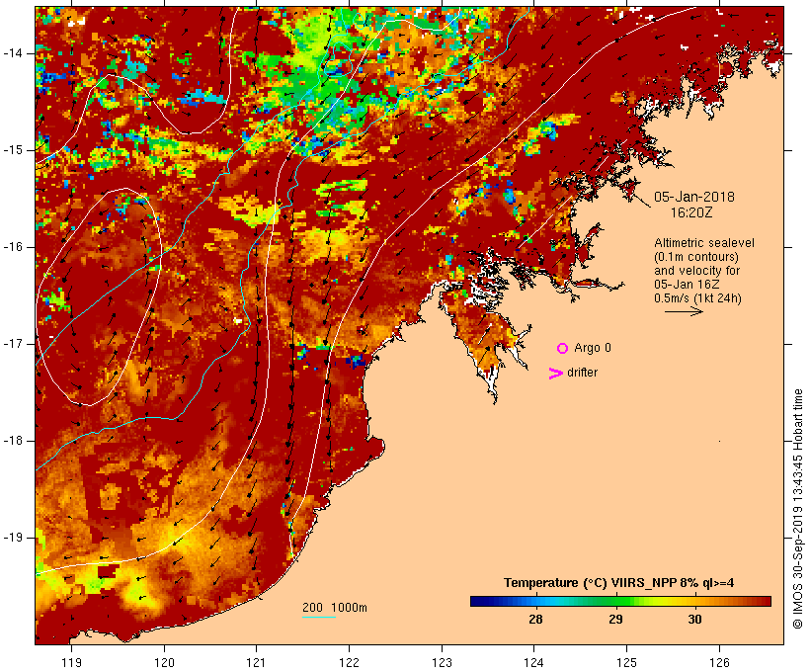
Task: Click longitude label 120
Action: tap(164, 663)
